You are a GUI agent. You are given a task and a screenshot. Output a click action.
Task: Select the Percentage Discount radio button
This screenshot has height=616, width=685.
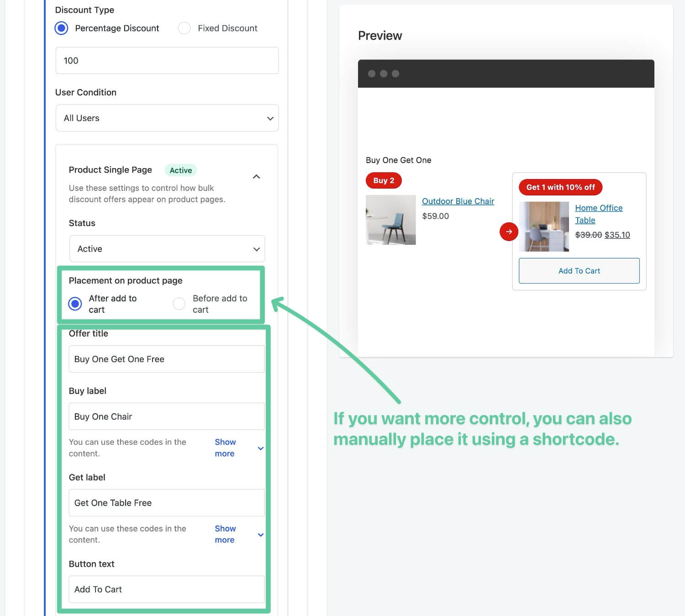(x=61, y=28)
